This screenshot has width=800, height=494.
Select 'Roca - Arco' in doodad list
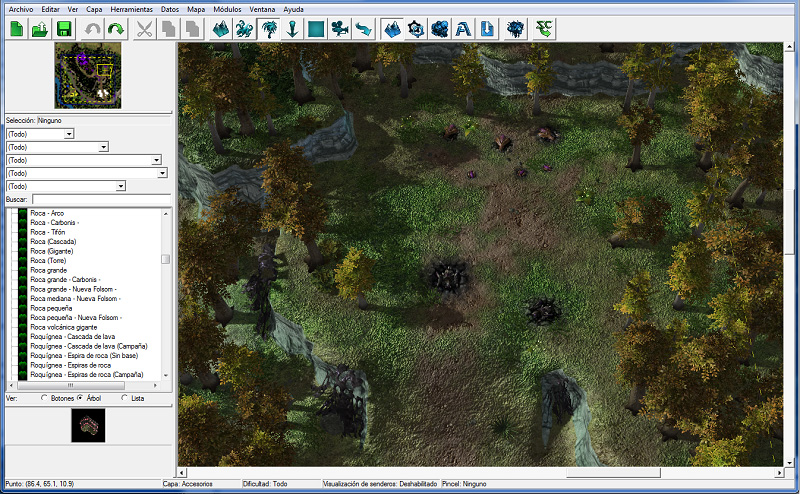(x=47, y=213)
